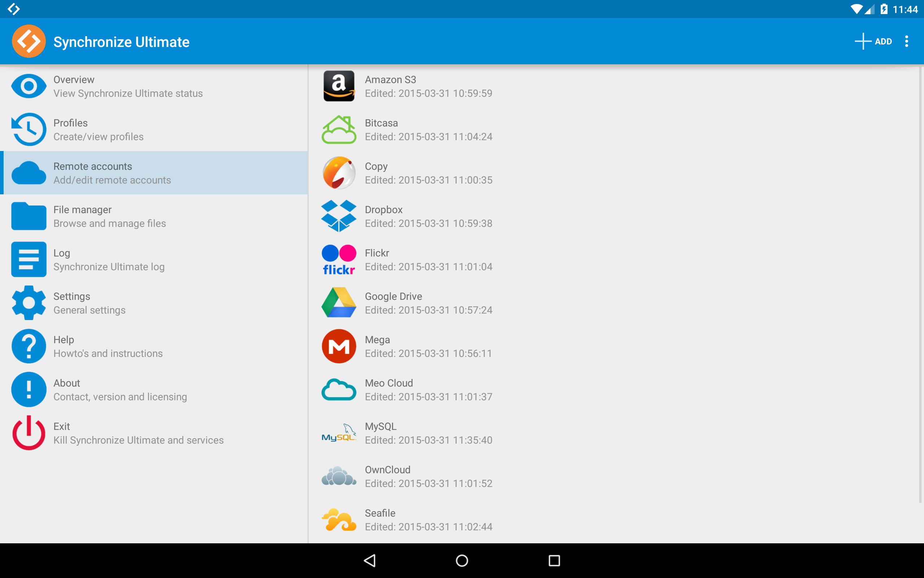Tap the ADD button with plus sign
Viewport: 924px width, 578px height.
(x=873, y=41)
